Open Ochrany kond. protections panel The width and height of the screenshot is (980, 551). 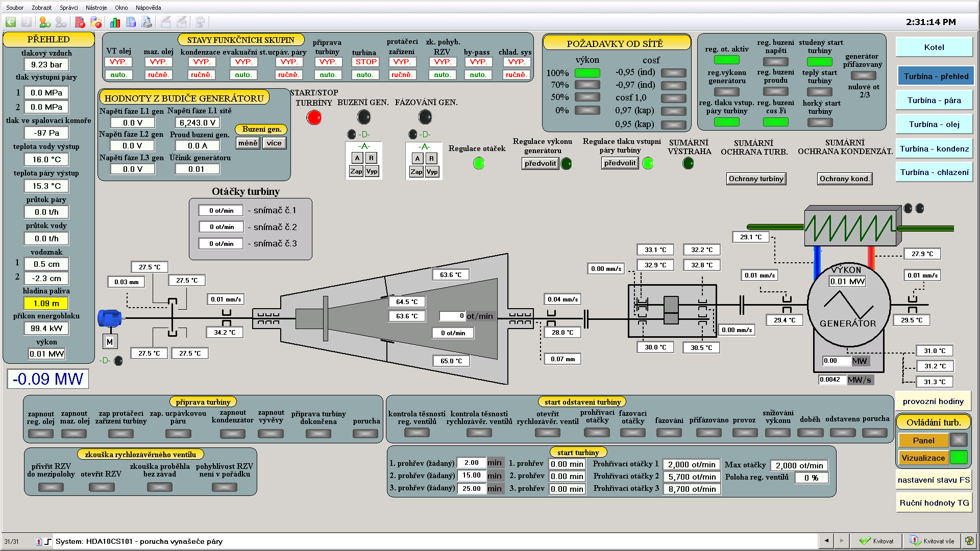[844, 179]
